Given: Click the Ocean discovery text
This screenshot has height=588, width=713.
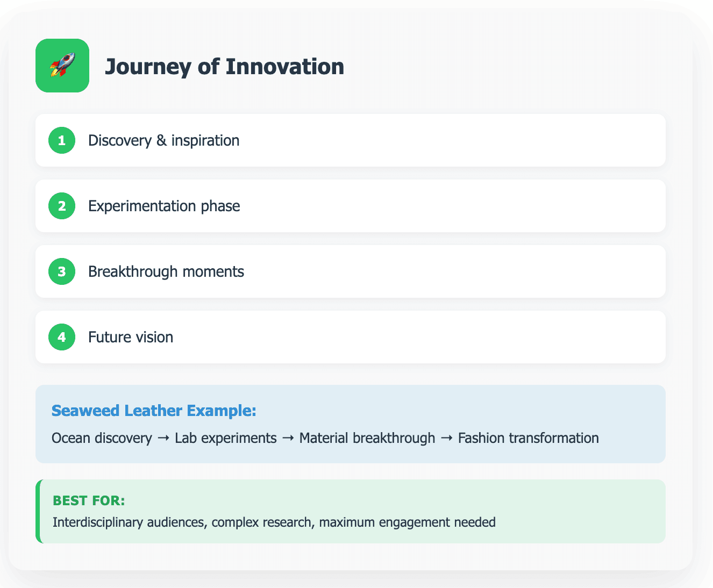Looking at the screenshot, I should (x=102, y=438).
